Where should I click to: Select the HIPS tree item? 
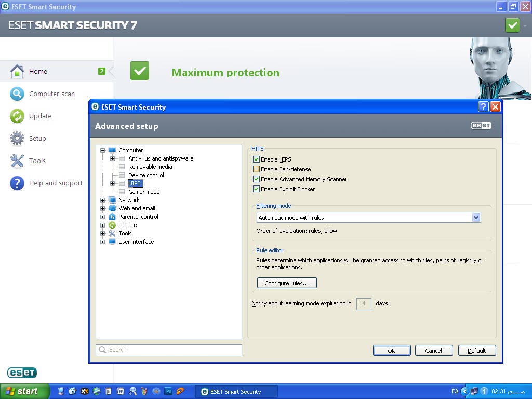tap(135, 183)
